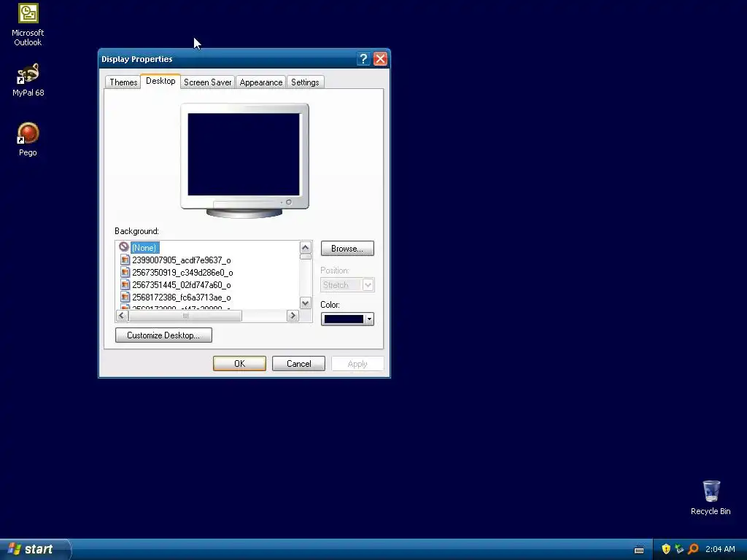Switch to the Themes tab
747x560 pixels.
pos(123,82)
